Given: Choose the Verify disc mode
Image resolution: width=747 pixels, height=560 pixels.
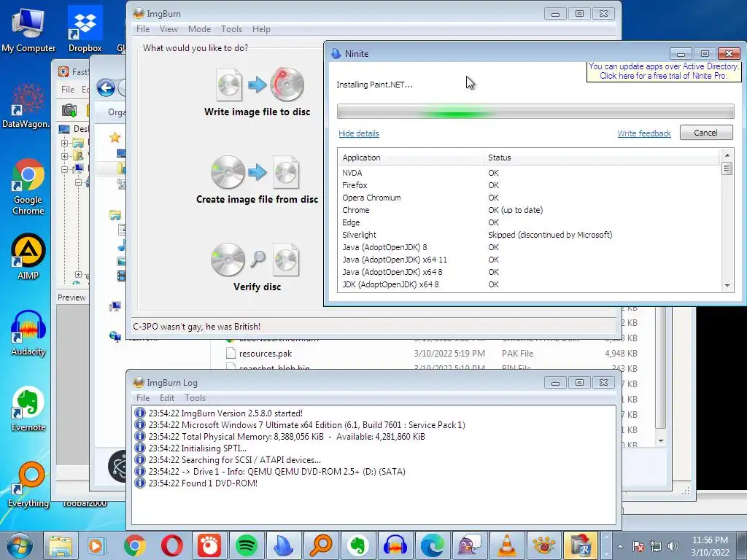Looking at the screenshot, I should pos(258,267).
